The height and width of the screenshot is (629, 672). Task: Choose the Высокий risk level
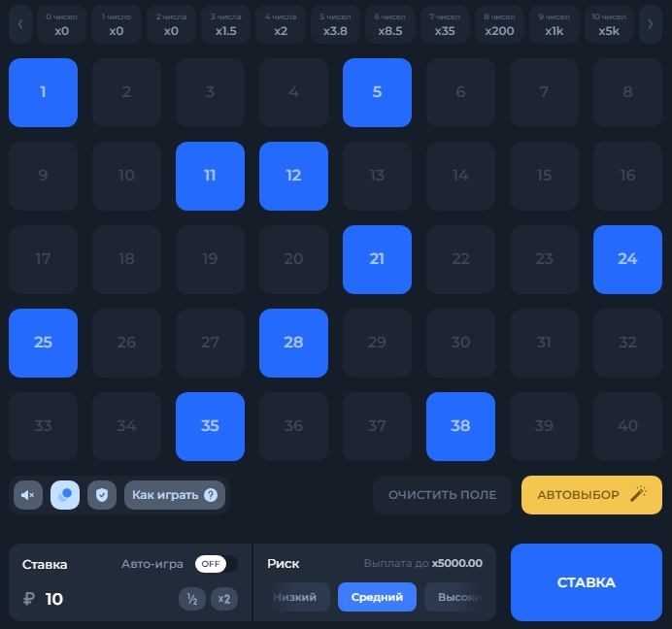click(458, 597)
